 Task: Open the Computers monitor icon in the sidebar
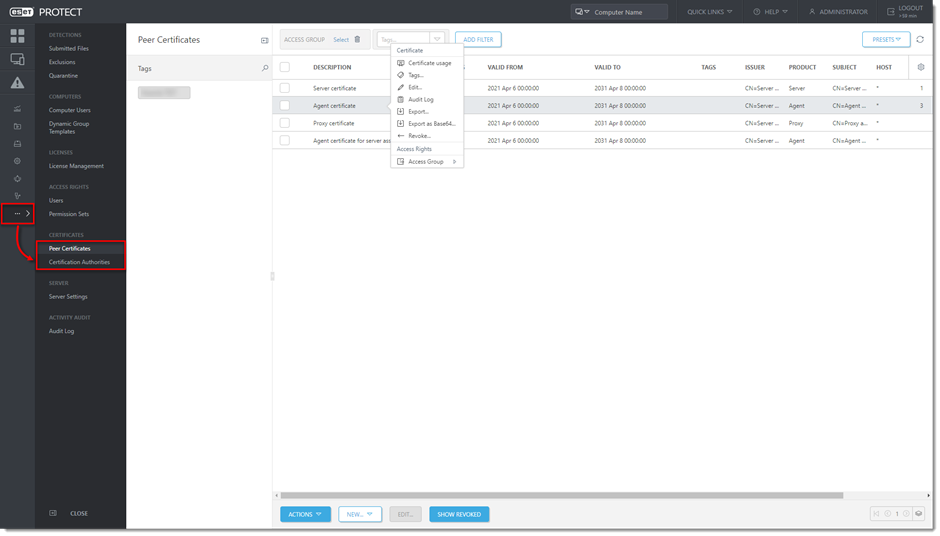(17, 59)
